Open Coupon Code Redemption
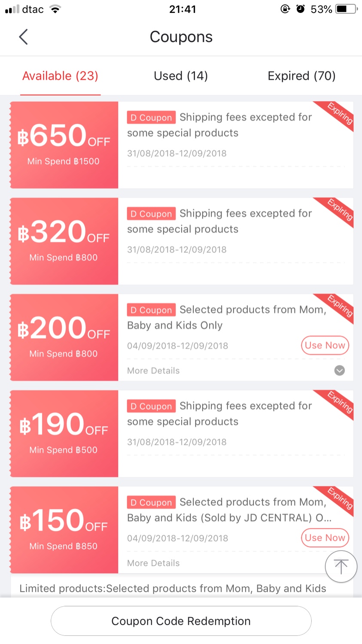 (x=181, y=621)
